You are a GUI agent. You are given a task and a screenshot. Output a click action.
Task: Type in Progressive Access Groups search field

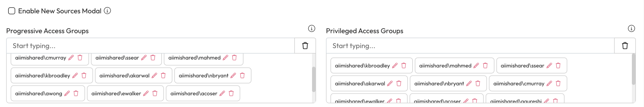[x=150, y=46]
